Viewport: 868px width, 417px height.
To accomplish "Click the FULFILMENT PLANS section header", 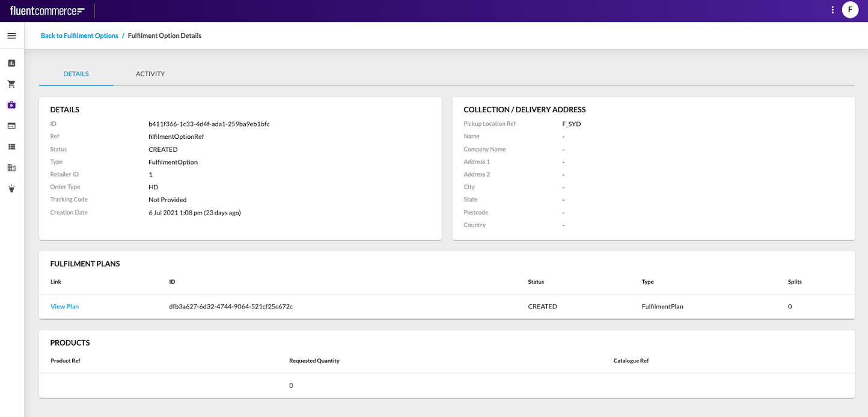I will (85, 263).
